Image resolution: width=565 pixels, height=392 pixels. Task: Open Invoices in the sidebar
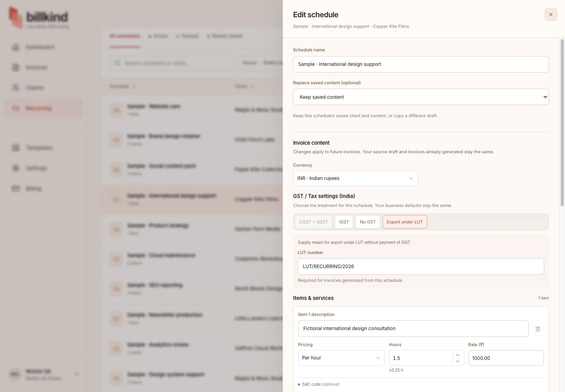click(44, 67)
